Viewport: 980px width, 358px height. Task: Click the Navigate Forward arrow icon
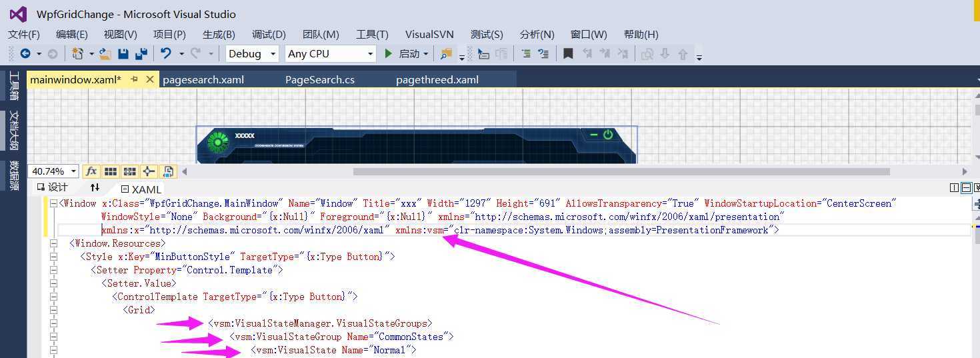(x=52, y=53)
